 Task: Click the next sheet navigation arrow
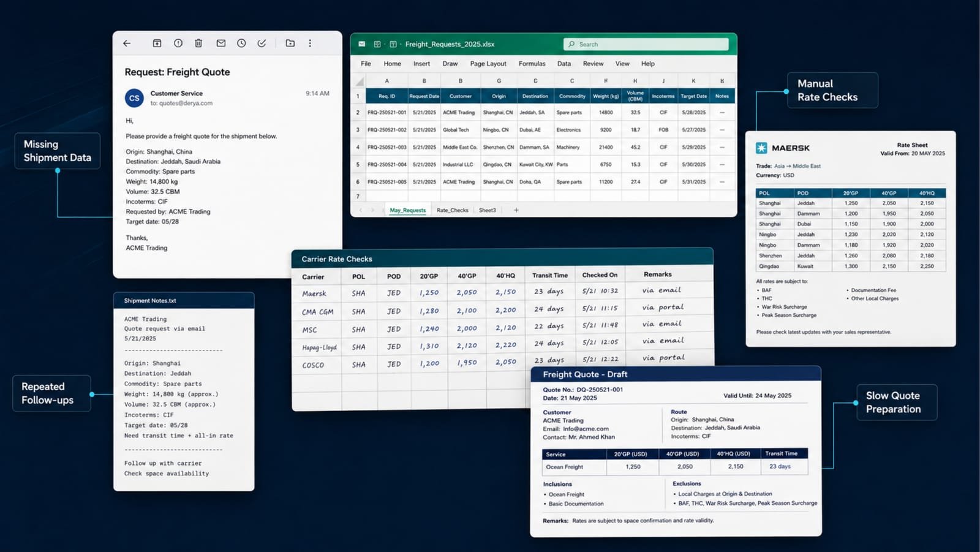(372, 210)
